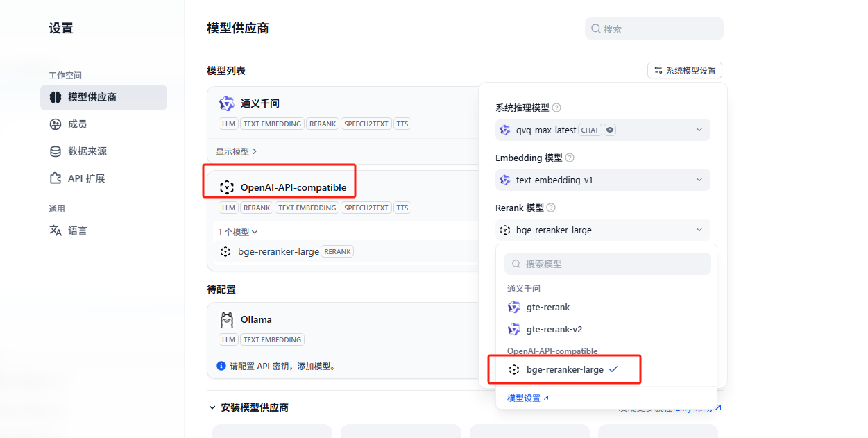
Task: Focus the 搜索模型 field in the dropdown
Action: [x=607, y=264]
